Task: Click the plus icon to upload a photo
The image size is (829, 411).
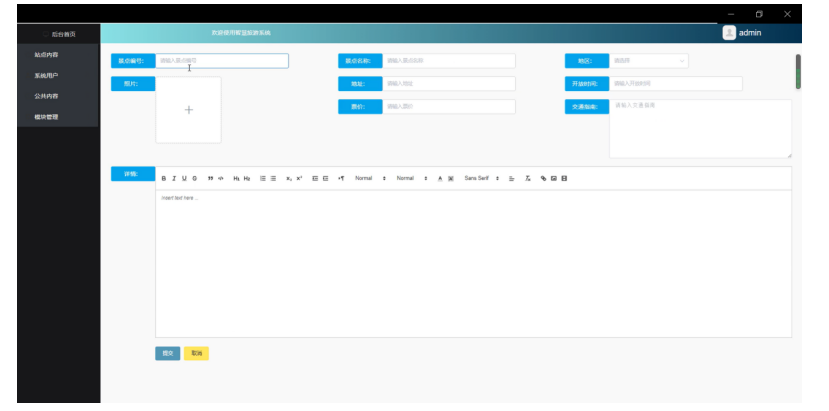Action: (189, 110)
